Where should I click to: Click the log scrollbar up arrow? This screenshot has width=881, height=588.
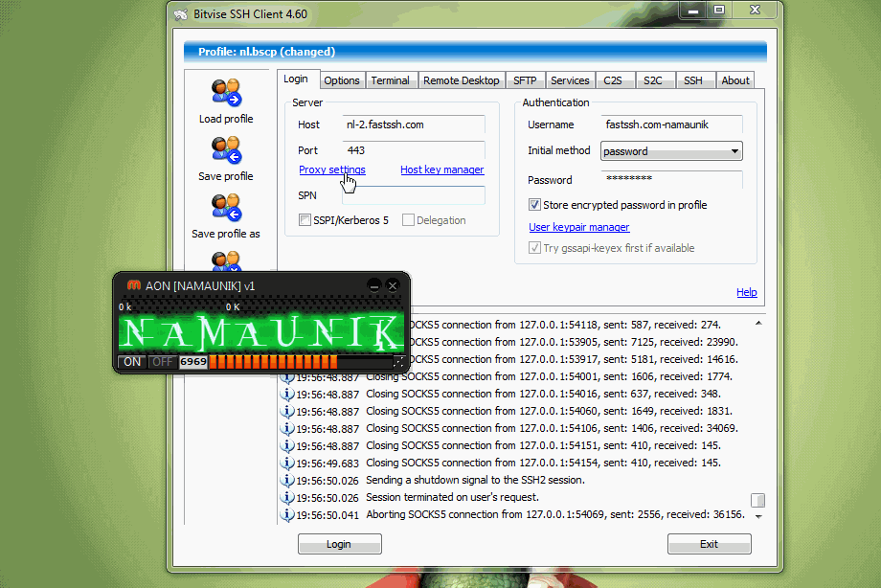[758, 324]
